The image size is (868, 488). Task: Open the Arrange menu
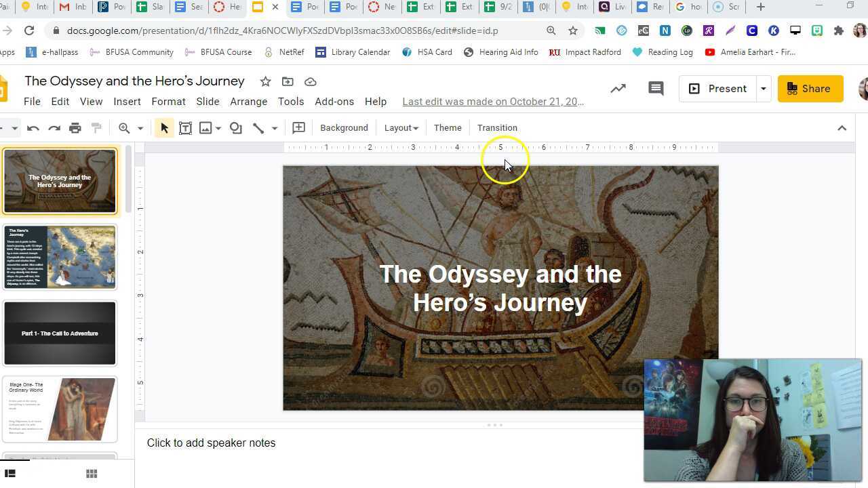(248, 102)
